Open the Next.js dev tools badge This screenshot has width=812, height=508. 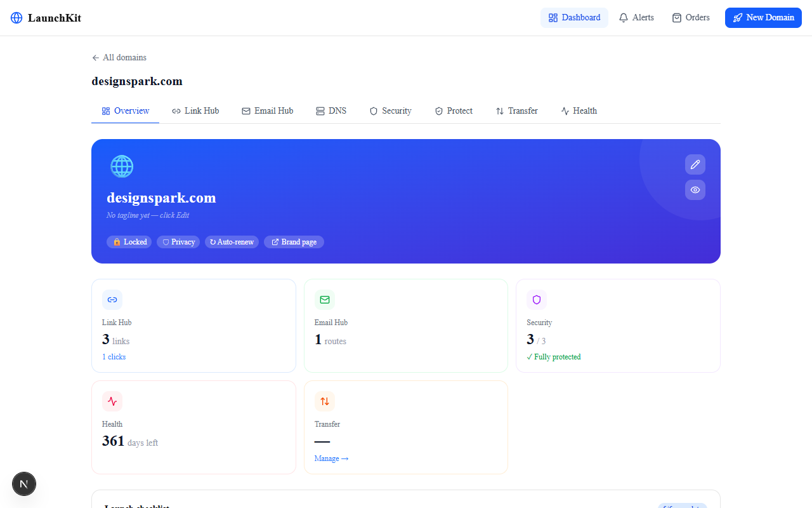(24, 484)
